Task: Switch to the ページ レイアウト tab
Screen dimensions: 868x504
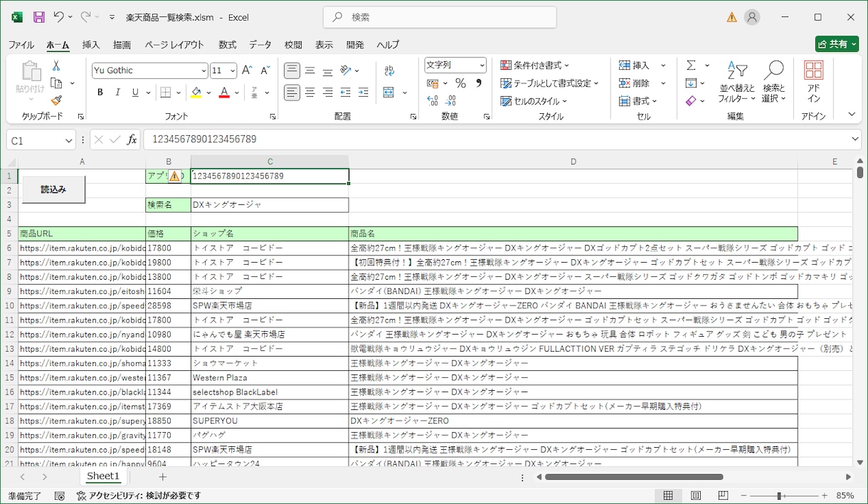Action: 174,45
